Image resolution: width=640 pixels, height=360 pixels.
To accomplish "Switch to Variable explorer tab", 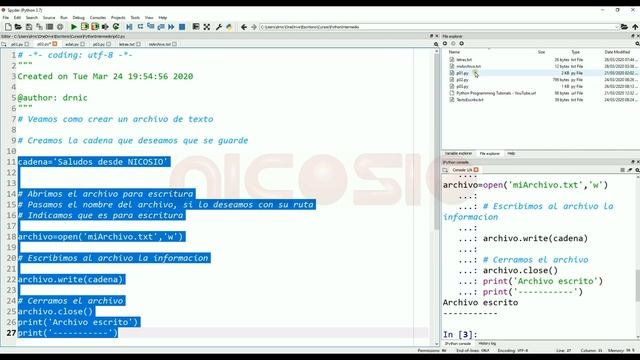I will pyautogui.click(x=458, y=153).
